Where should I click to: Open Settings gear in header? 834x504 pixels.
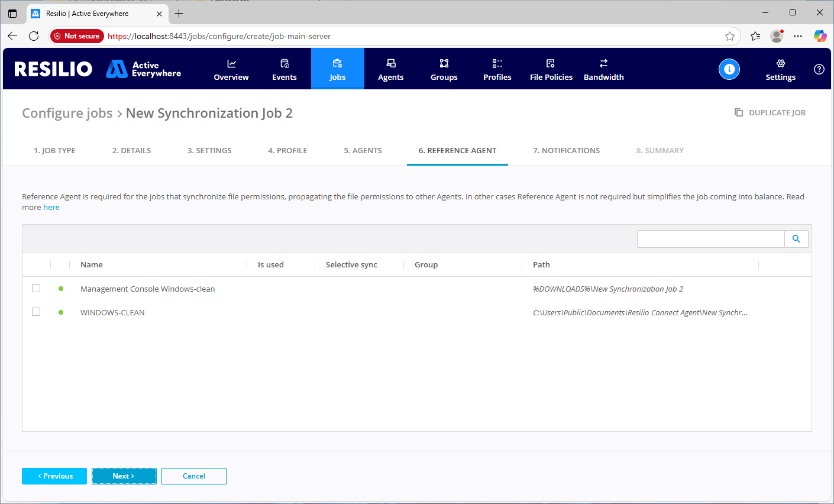coord(780,69)
